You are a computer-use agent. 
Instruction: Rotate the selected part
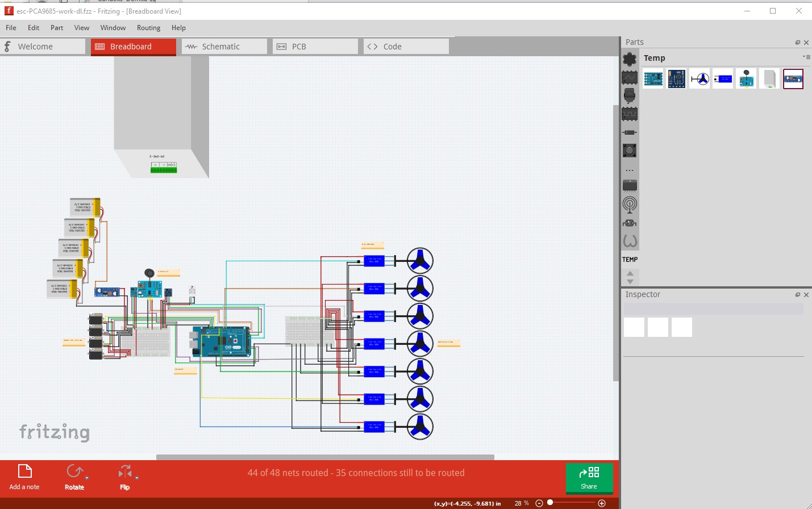tap(74, 471)
